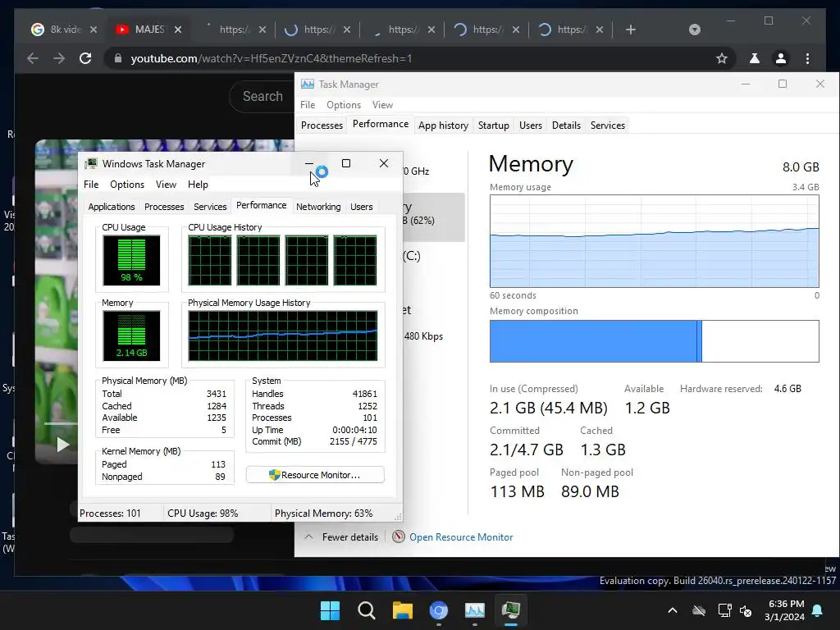Image resolution: width=840 pixels, height=630 pixels.
Task: Open Chrome Labs flask icon
Action: coord(755,58)
